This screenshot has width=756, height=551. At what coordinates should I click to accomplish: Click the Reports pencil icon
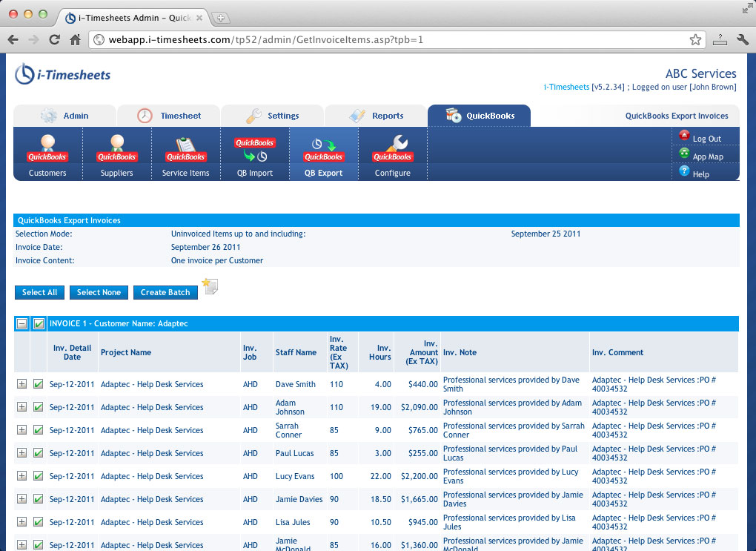(357, 116)
